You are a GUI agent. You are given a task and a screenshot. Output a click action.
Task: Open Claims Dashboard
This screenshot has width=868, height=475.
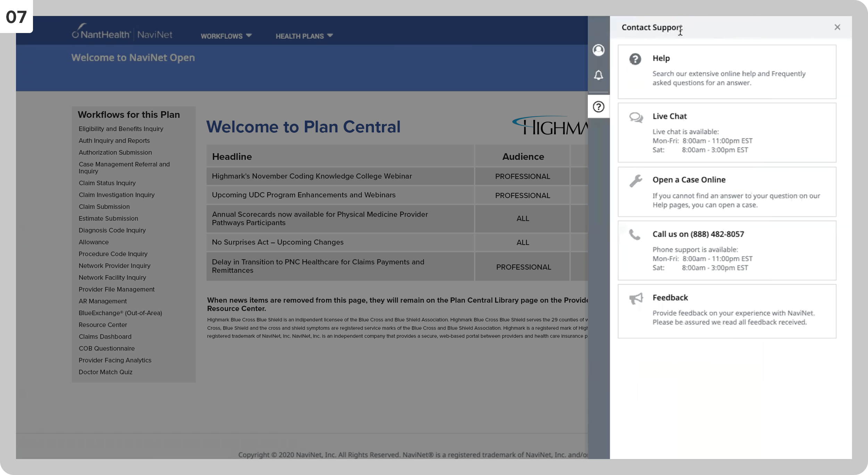coord(105,336)
